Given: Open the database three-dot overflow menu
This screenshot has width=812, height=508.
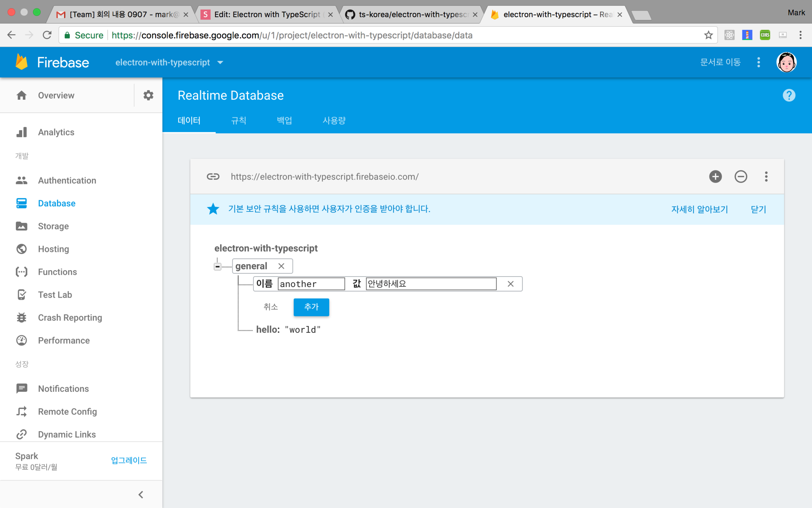Looking at the screenshot, I should pos(766,176).
